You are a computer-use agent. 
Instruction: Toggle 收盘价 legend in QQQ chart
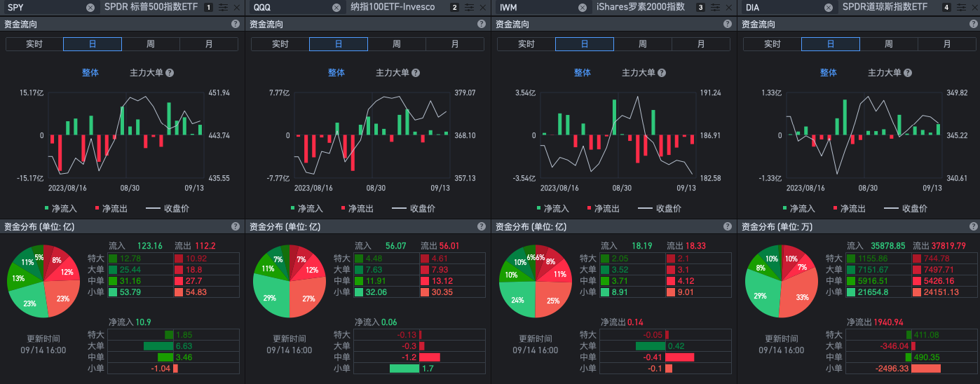(414, 209)
